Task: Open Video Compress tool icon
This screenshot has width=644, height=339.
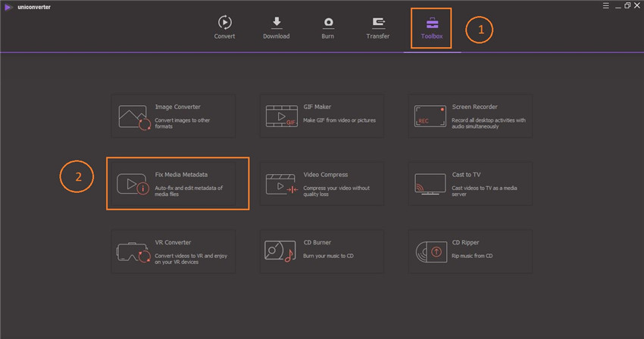Action: click(280, 184)
